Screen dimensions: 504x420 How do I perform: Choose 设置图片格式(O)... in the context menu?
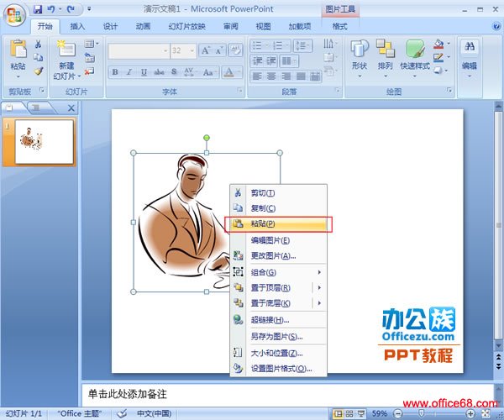pyautogui.click(x=278, y=369)
